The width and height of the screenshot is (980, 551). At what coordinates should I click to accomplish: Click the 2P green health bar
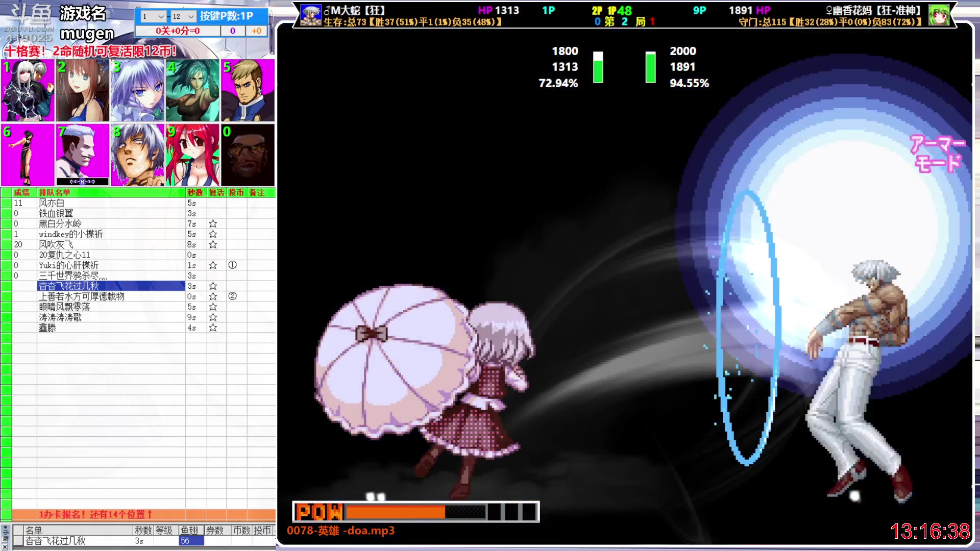coord(650,67)
